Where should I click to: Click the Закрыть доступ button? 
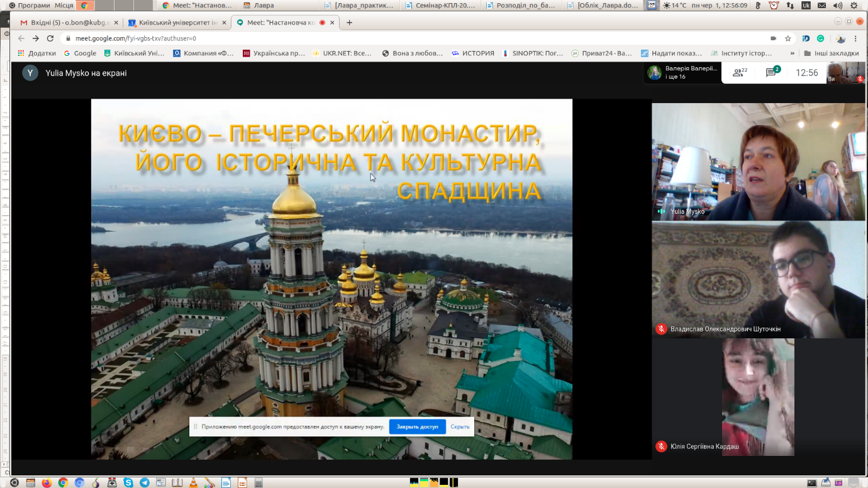point(417,426)
